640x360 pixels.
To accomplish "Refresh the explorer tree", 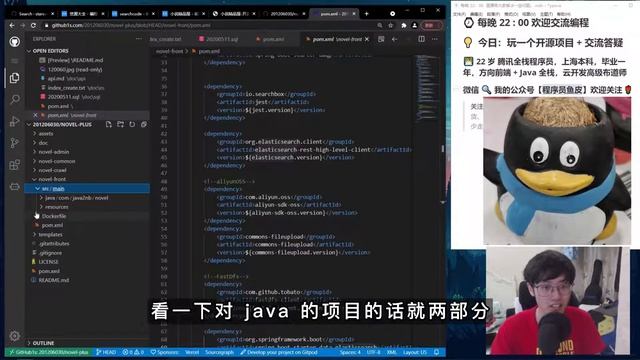I will coord(132,124).
